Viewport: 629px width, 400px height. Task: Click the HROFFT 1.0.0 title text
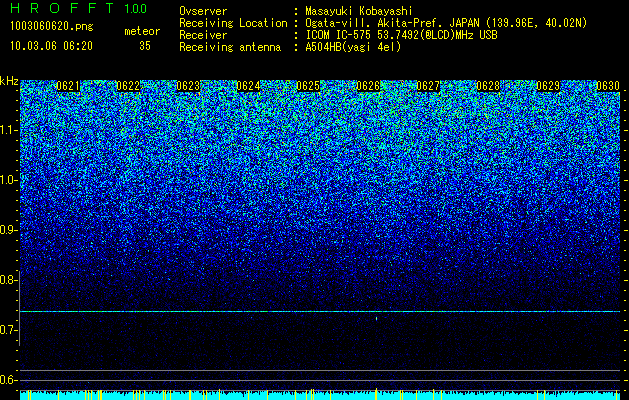(79, 8)
